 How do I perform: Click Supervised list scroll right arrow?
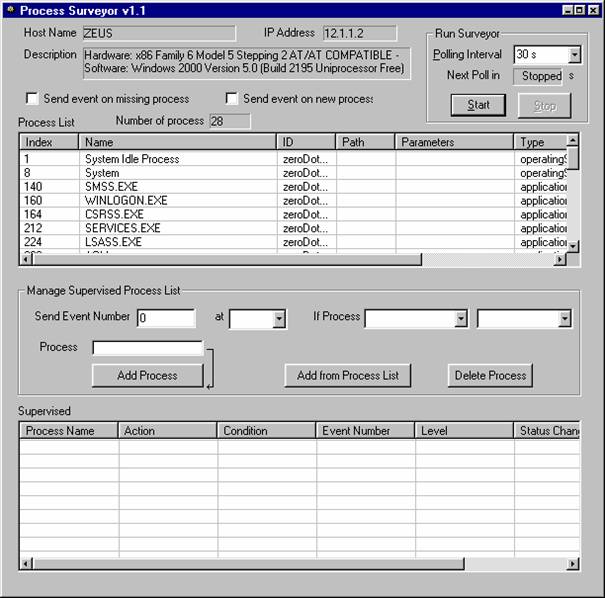click(x=573, y=564)
